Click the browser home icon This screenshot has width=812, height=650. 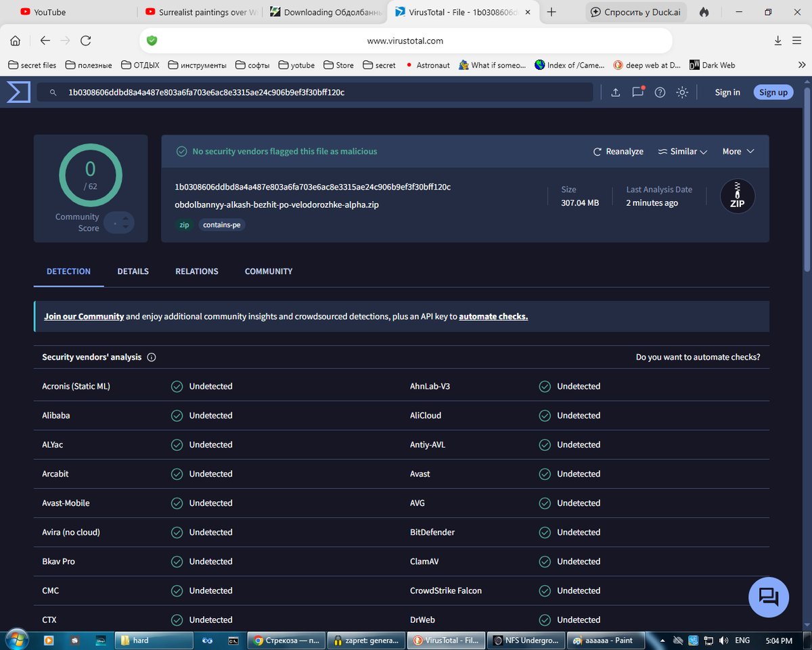click(15, 41)
